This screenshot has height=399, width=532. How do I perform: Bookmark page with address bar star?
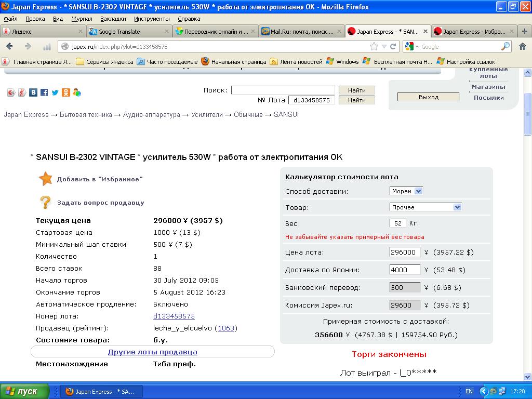(374, 46)
